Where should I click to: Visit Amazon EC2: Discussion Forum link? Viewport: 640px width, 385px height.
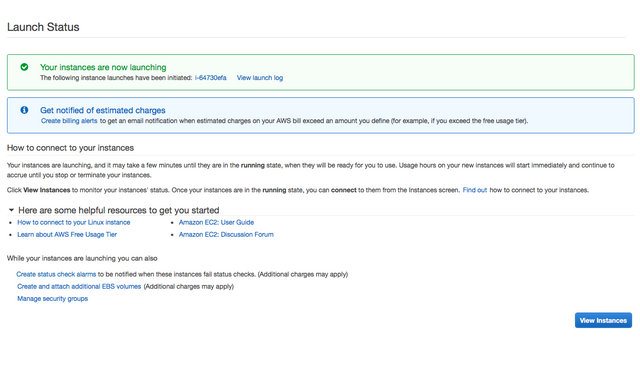pos(226,235)
